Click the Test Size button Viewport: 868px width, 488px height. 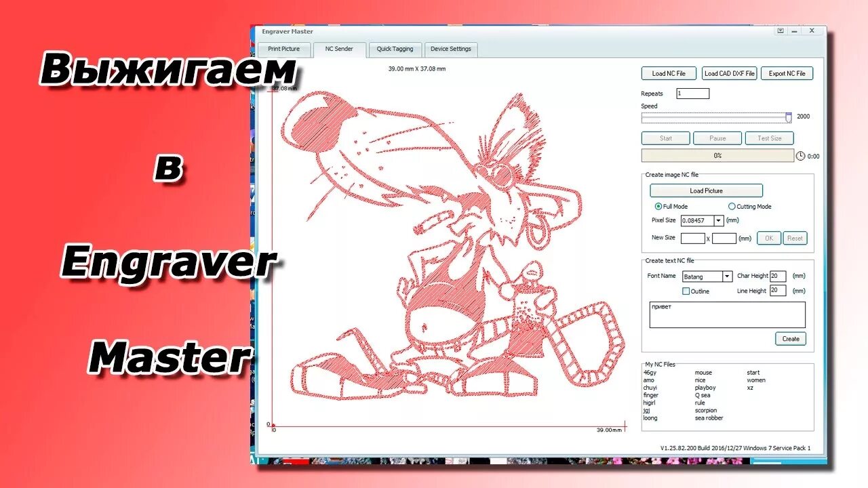coord(769,138)
